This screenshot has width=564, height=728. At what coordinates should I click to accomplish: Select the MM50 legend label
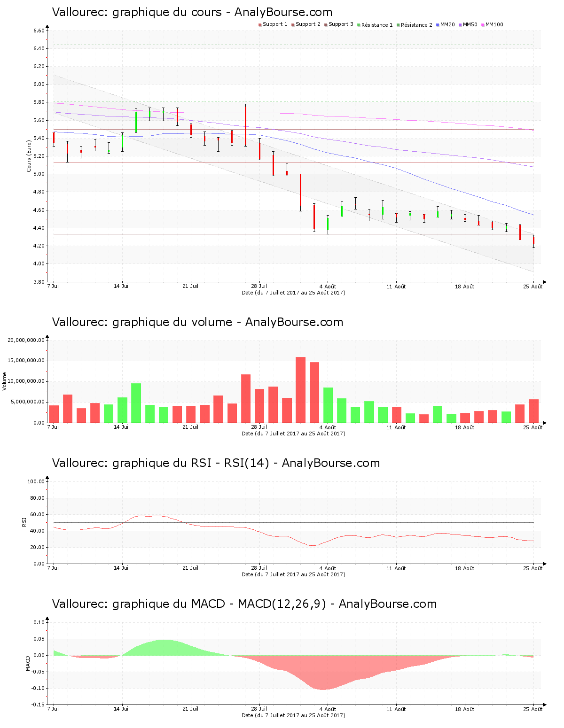470,24
